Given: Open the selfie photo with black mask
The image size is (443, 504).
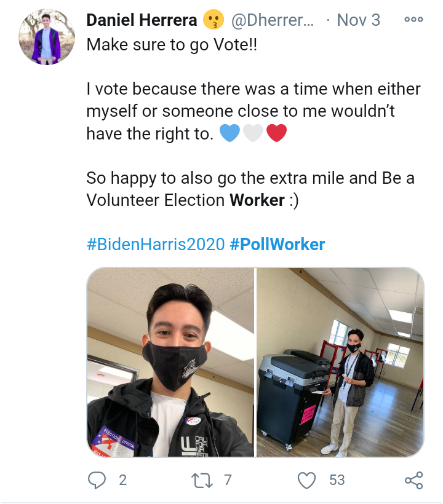Looking at the screenshot, I should pos(170,362).
